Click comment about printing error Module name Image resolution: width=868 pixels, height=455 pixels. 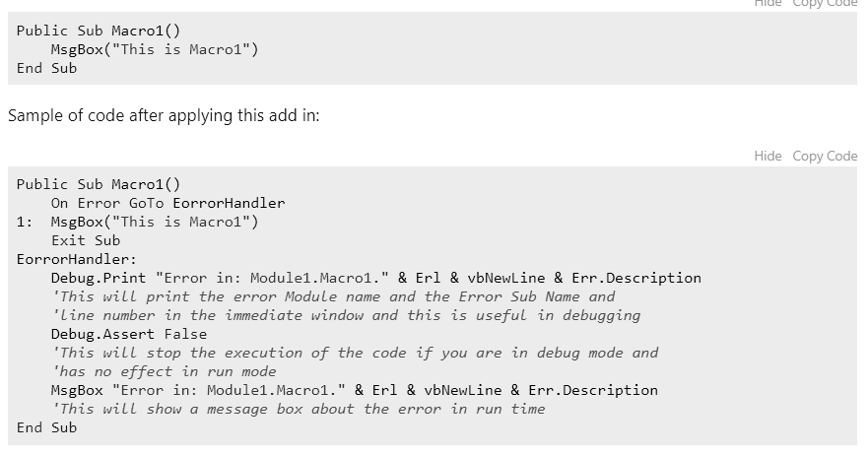click(x=333, y=296)
